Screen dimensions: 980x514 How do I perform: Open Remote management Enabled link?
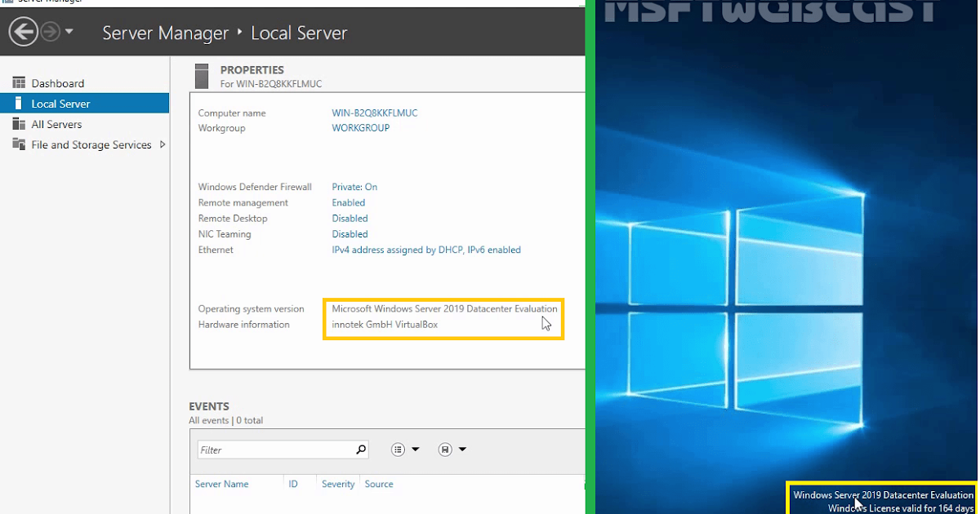348,202
